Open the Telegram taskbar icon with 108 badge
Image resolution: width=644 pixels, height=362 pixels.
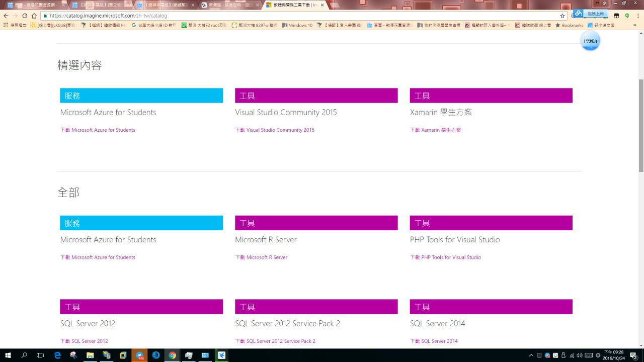[139, 355]
